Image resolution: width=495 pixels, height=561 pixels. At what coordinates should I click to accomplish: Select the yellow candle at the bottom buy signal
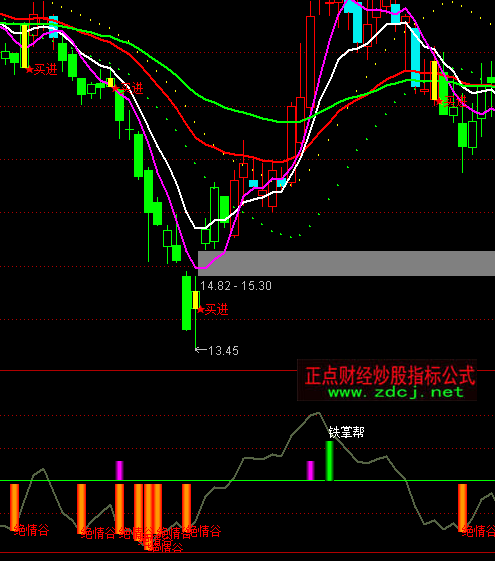coord(196,300)
